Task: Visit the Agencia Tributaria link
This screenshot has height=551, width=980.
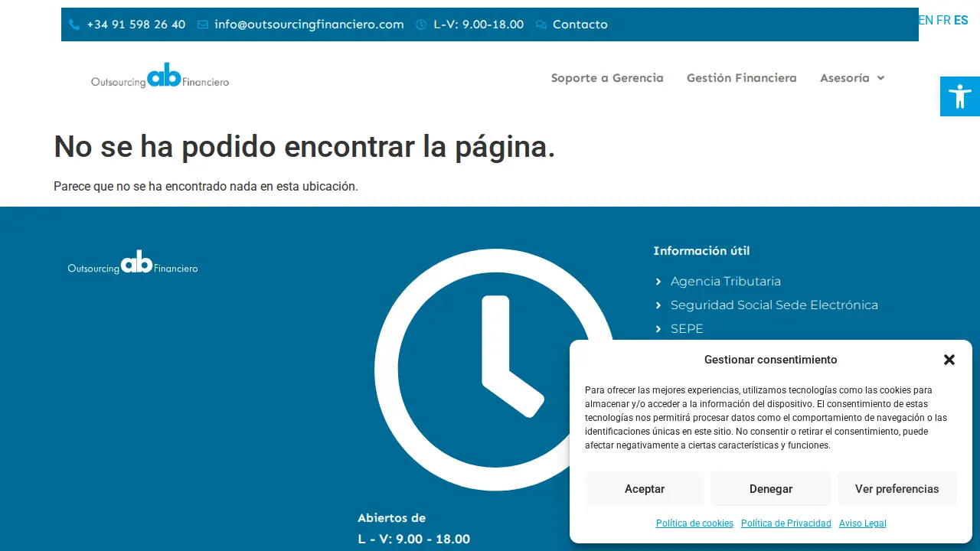Action: tap(726, 282)
